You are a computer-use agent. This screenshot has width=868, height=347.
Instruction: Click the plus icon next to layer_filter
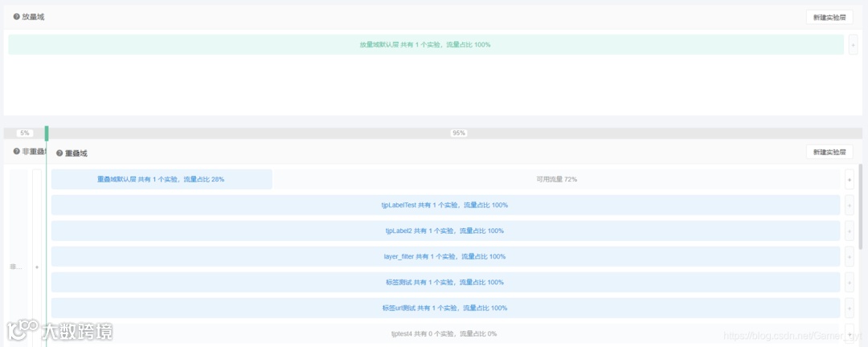pos(850,256)
